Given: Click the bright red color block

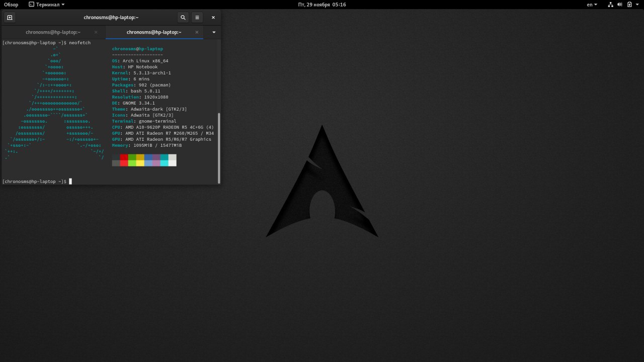Looking at the screenshot, I should (124, 163).
